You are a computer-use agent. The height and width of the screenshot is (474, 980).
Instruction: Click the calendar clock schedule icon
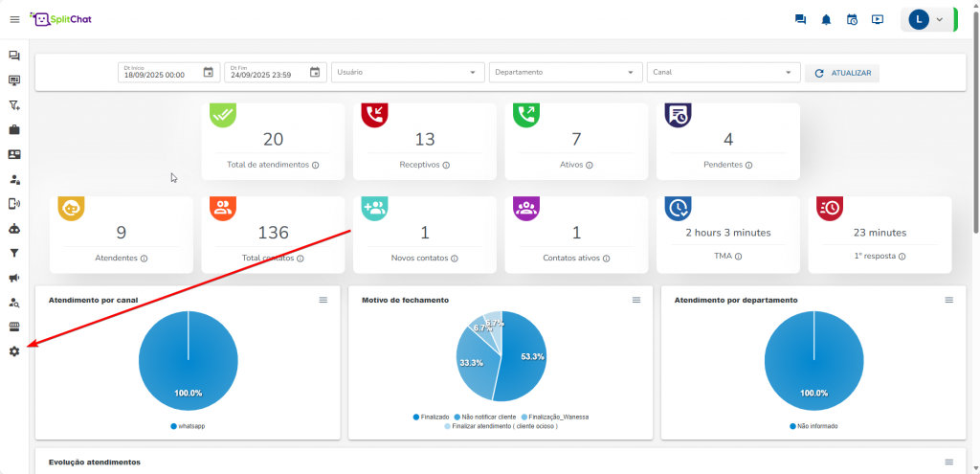pyautogui.click(x=852, y=19)
